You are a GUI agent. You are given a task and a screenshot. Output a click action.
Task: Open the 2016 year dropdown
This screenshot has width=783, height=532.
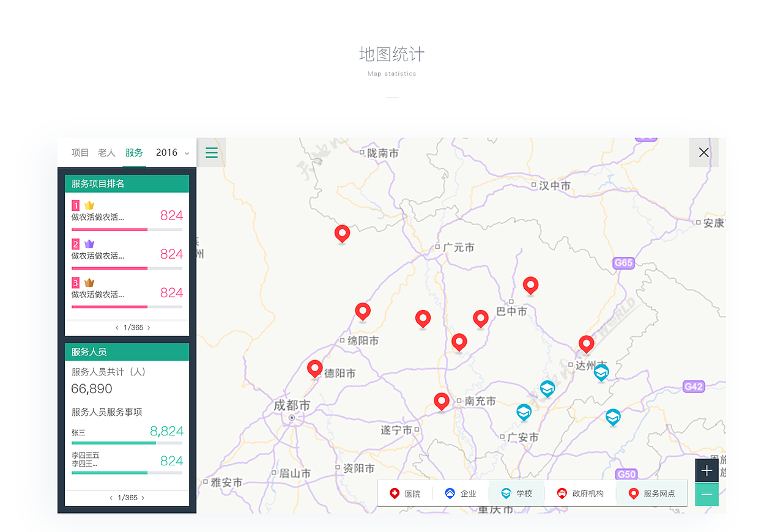point(172,152)
